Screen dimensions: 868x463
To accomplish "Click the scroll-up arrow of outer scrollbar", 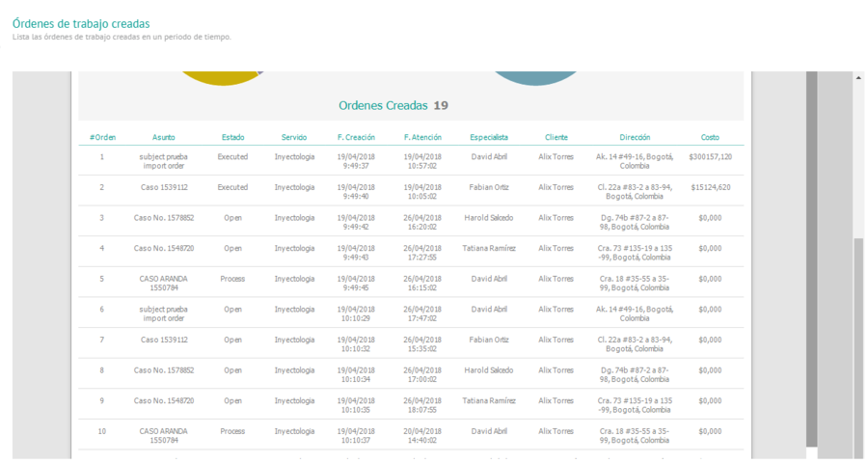I will (x=858, y=77).
